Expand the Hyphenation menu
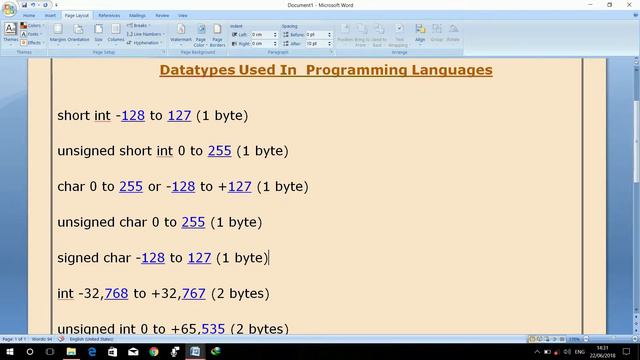This screenshot has width=640, height=360. pyautogui.click(x=144, y=43)
